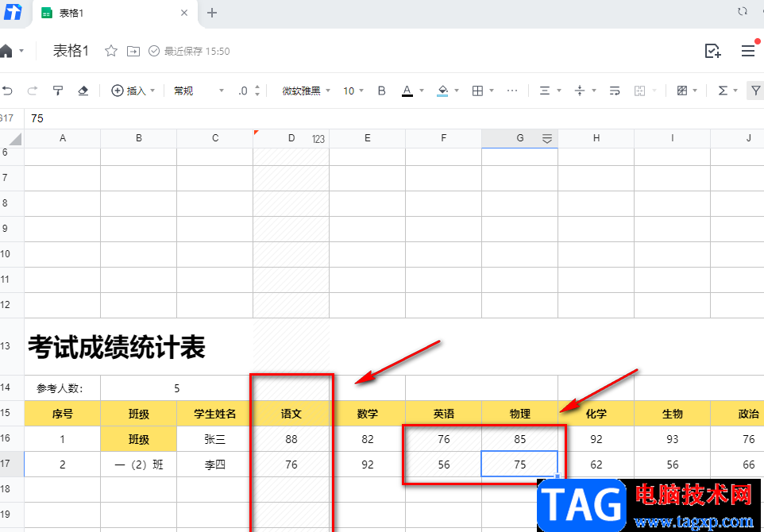This screenshot has height=532, width=764.
Task: Select the format painter tool
Action: click(57, 91)
